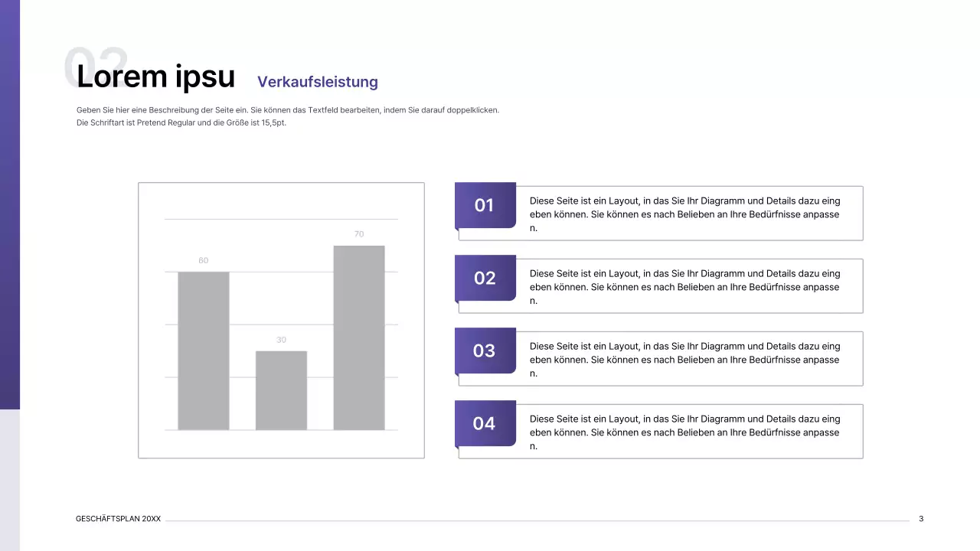Select the purple 04 number badge

coord(485,423)
